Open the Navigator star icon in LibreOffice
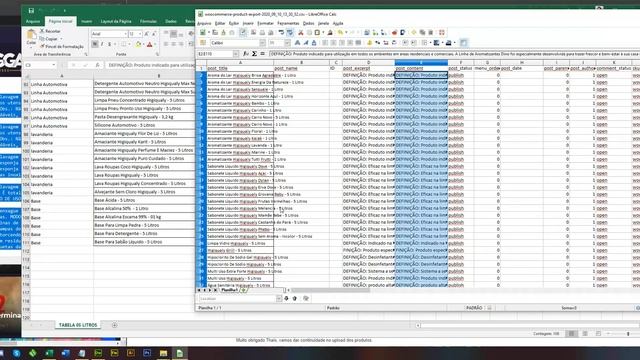Viewport: 640px width, 360px height. coord(413,33)
